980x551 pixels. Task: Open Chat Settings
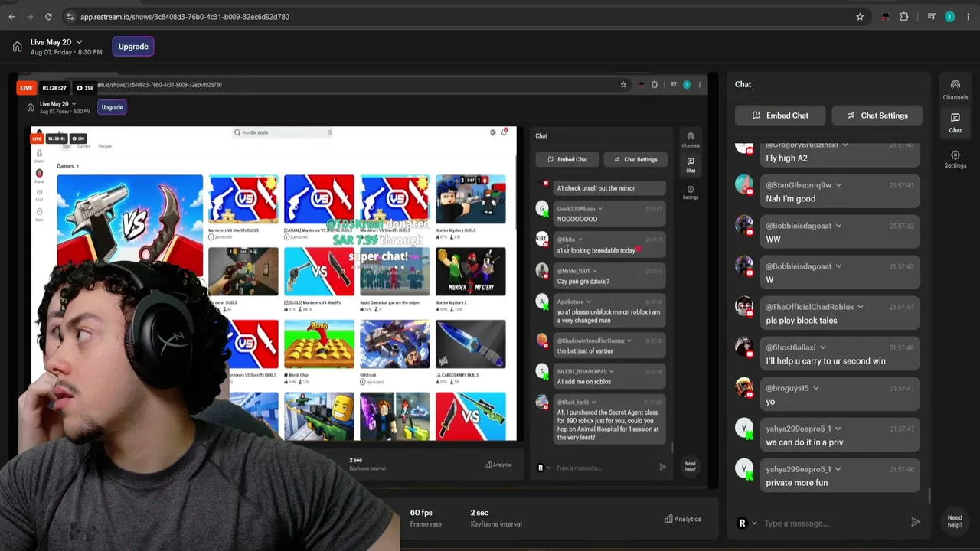coord(877,116)
